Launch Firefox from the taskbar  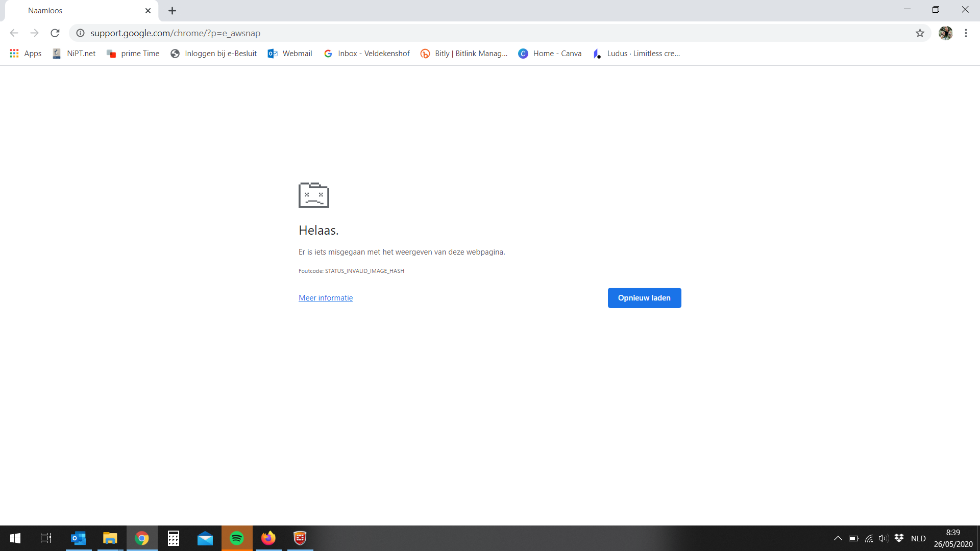pyautogui.click(x=268, y=538)
